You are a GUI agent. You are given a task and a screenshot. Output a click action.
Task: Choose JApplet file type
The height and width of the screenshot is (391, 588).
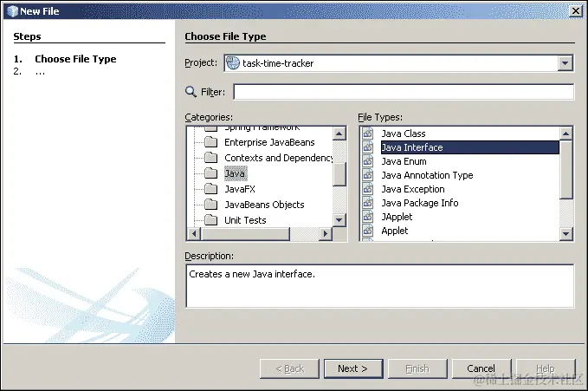397,217
